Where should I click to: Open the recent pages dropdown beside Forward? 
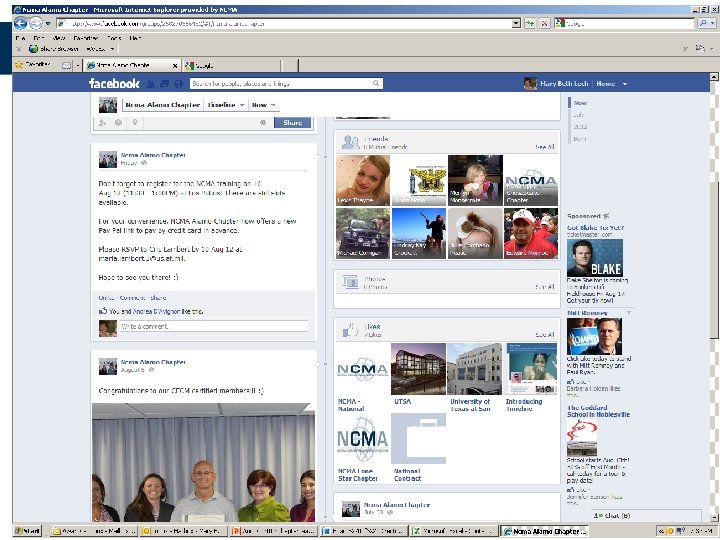pos(48,23)
